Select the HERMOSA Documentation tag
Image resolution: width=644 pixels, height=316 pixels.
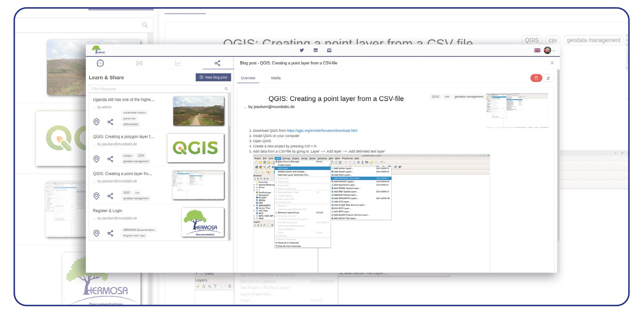(139, 230)
